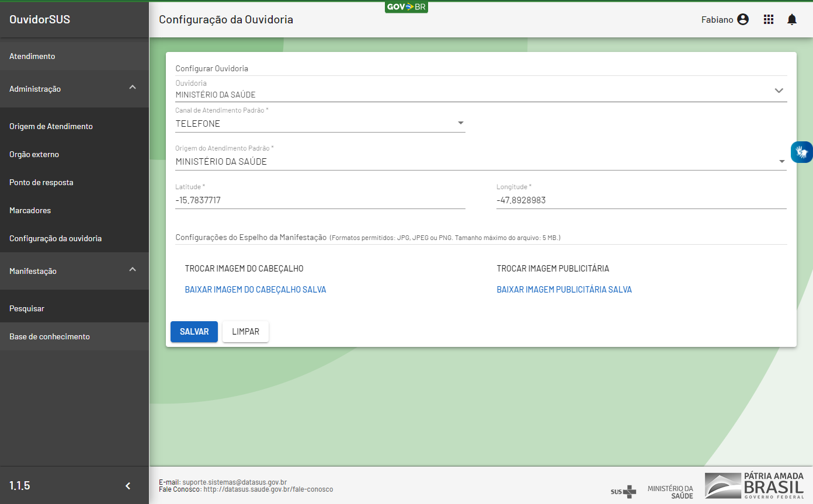The width and height of the screenshot is (813, 504).
Task: Select Ponto de resposta in sidebar
Action: pyautogui.click(x=41, y=182)
